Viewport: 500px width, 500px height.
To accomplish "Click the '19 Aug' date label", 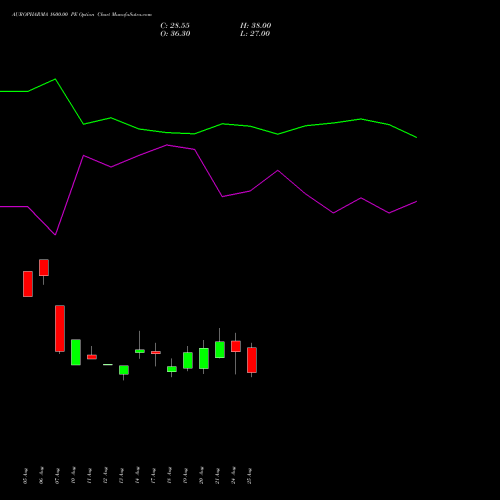I will (186, 476).
